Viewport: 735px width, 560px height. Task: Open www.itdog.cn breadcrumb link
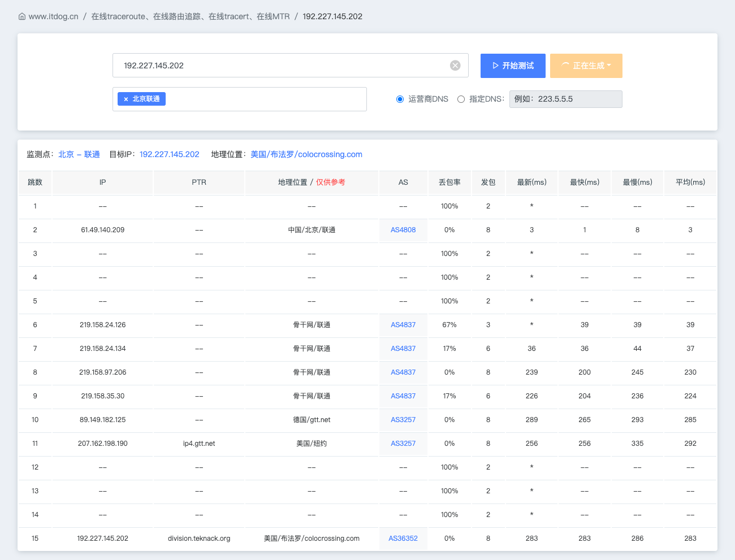tap(54, 16)
